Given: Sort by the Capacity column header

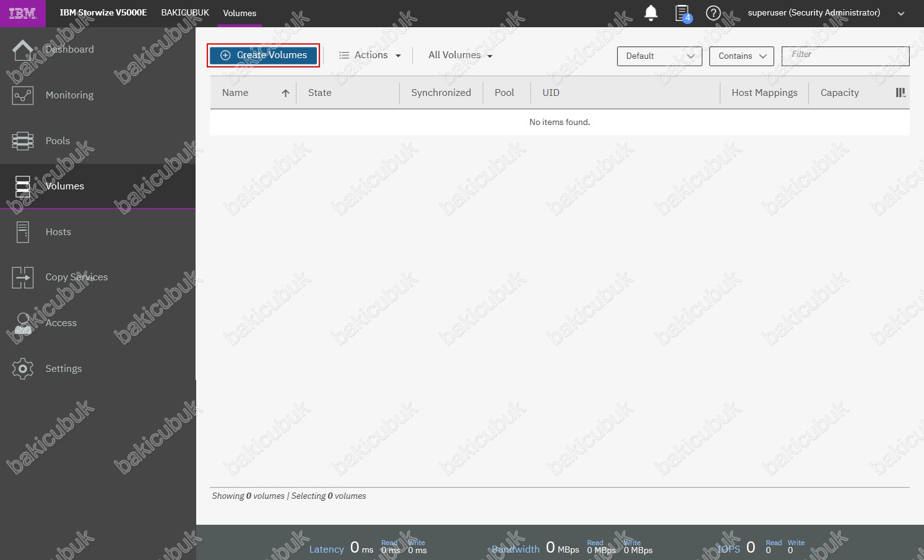Looking at the screenshot, I should (840, 93).
